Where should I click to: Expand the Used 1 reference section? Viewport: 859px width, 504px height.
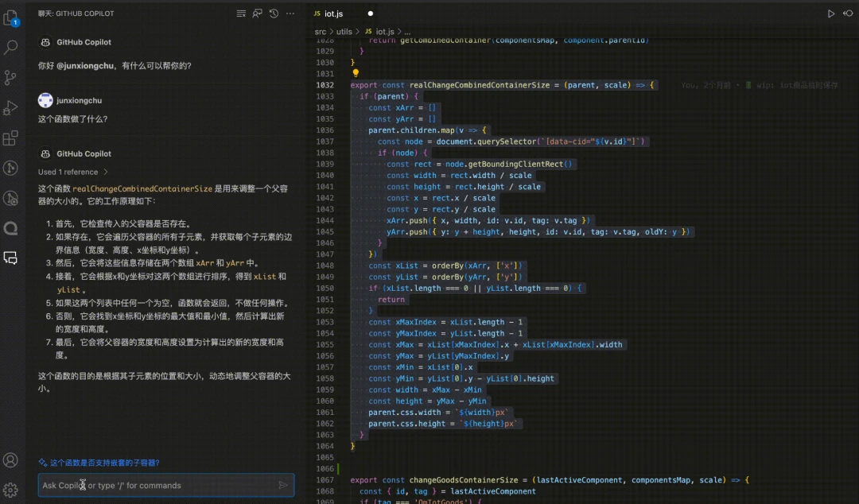pyautogui.click(x=73, y=172)
